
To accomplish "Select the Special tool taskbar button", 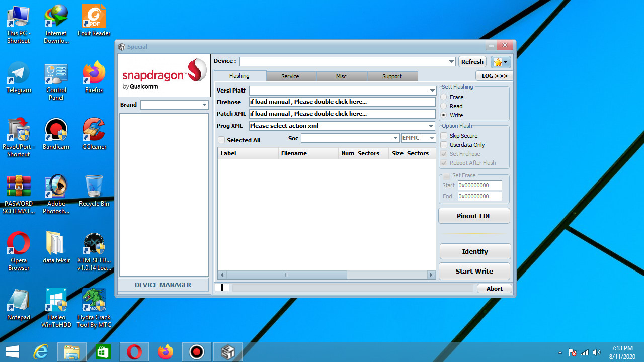I will pyautogui.click(x=228, y=352).
